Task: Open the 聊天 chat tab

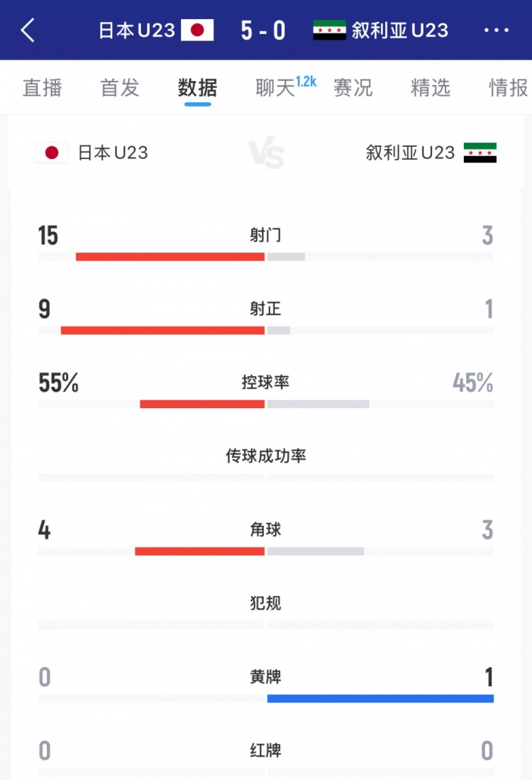Action: [x=273, y=88]
